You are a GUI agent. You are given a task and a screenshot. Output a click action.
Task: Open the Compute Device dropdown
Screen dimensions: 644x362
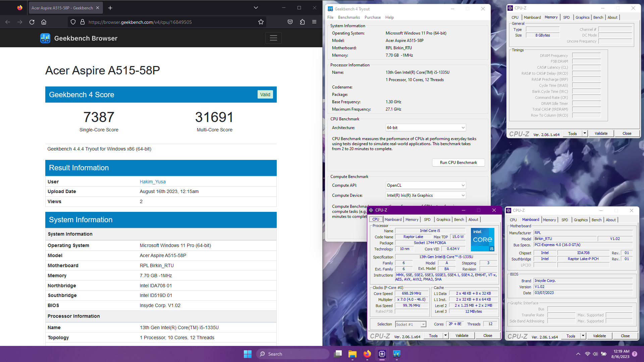[426, 195]
